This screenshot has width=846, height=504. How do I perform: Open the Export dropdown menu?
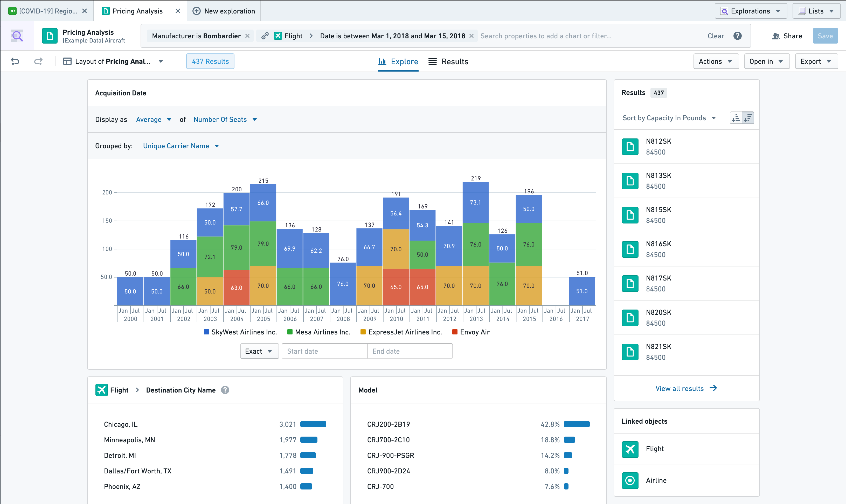(x=816, y=61)
